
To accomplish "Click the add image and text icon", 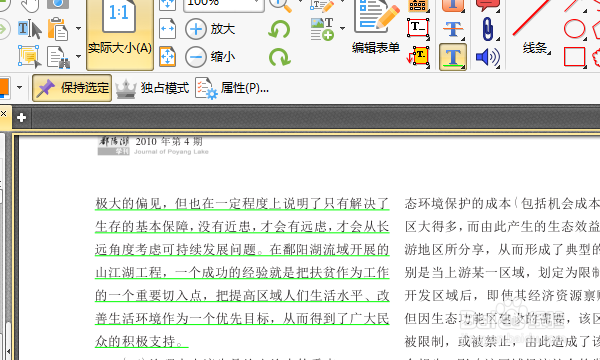I will tap(322, 29).
